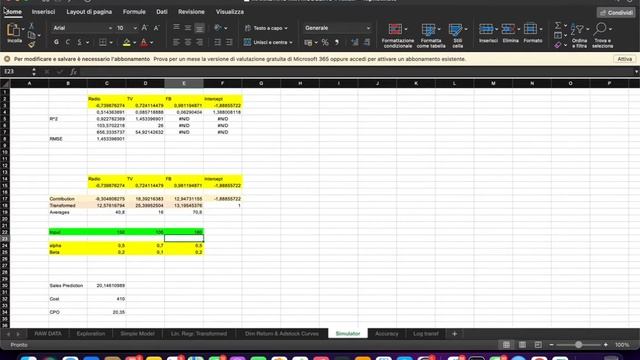Open the underline style dropdown arrow

[87, 42]
